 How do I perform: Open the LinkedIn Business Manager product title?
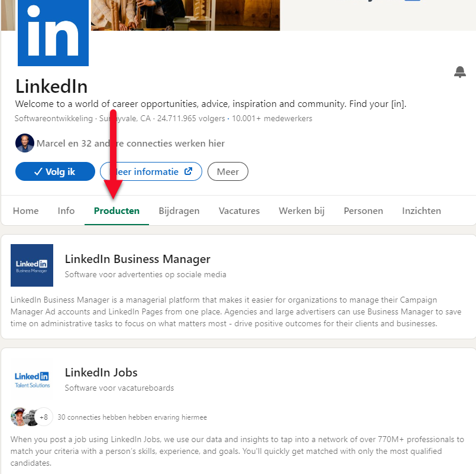click(x=138, y=259)
